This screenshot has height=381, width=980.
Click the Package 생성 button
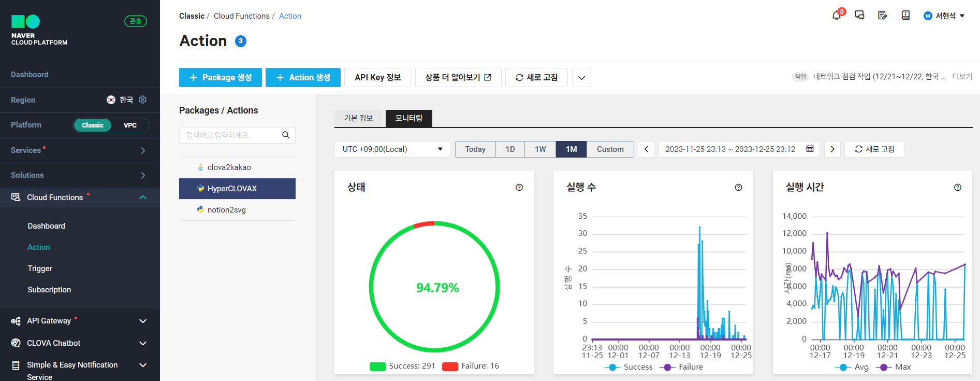tap(221, 78)
